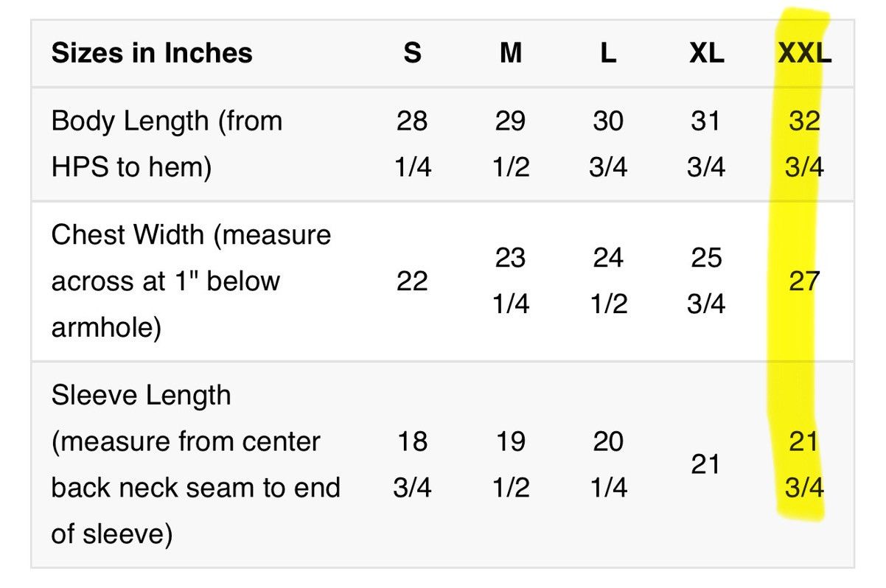Click the XXL Sleeve Length value 21 3/4

tap(804, 464)
